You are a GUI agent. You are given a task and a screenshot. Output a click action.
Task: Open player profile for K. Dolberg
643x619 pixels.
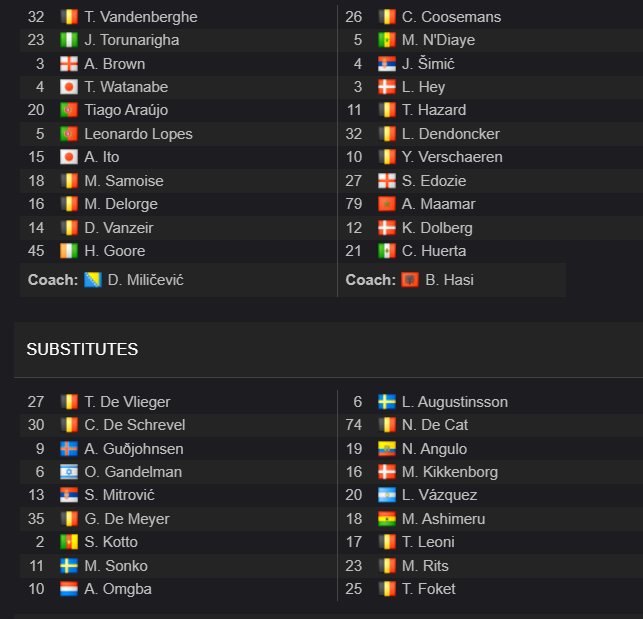(437, 228)
